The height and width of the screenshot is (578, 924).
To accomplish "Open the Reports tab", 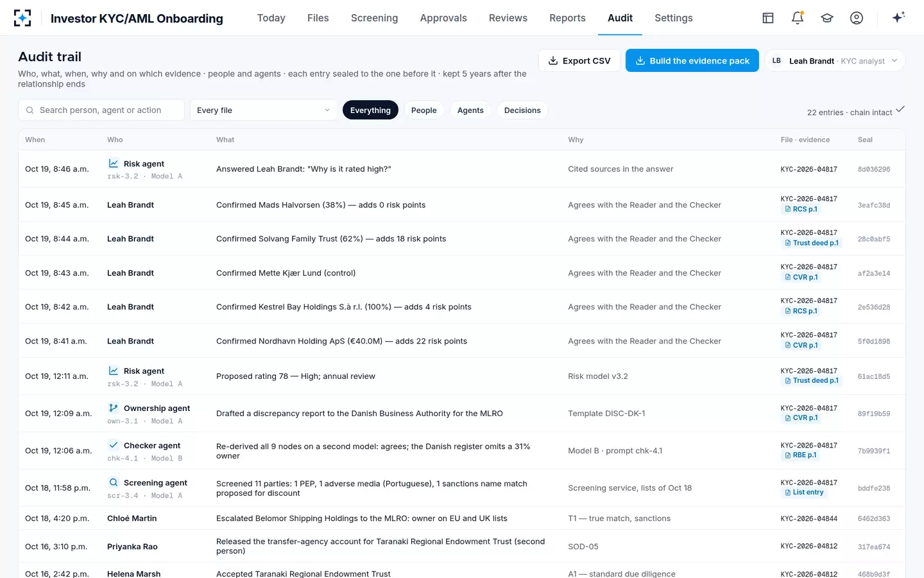I will 567,18.
